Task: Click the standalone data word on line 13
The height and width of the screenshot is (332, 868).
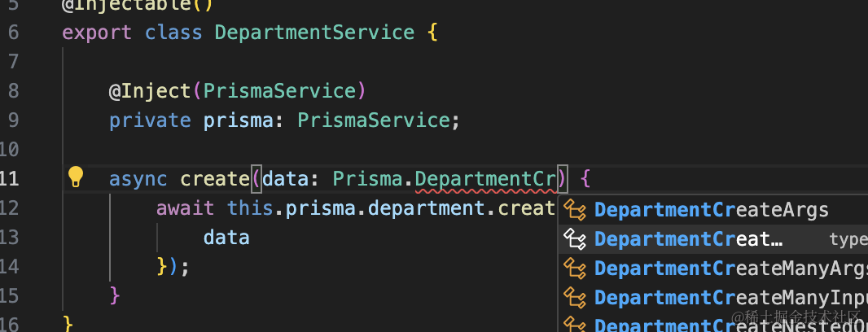Action: coord(226,238)
